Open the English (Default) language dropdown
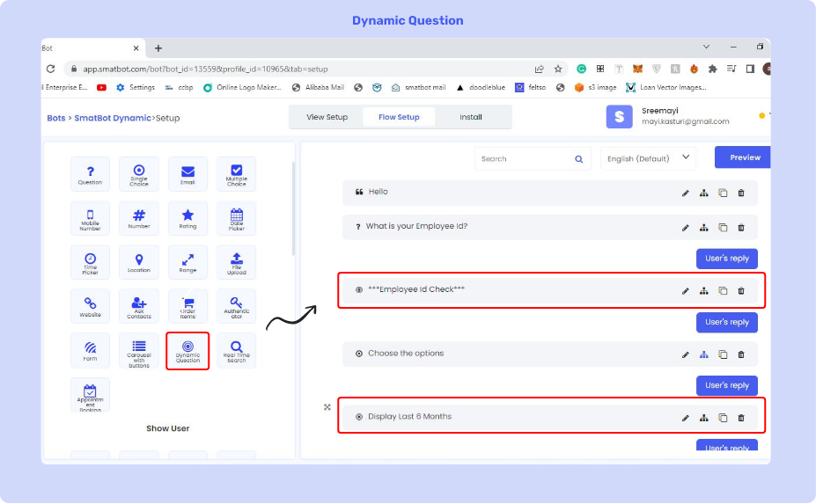This screenshot has height=504, width=816. point(648,158)
